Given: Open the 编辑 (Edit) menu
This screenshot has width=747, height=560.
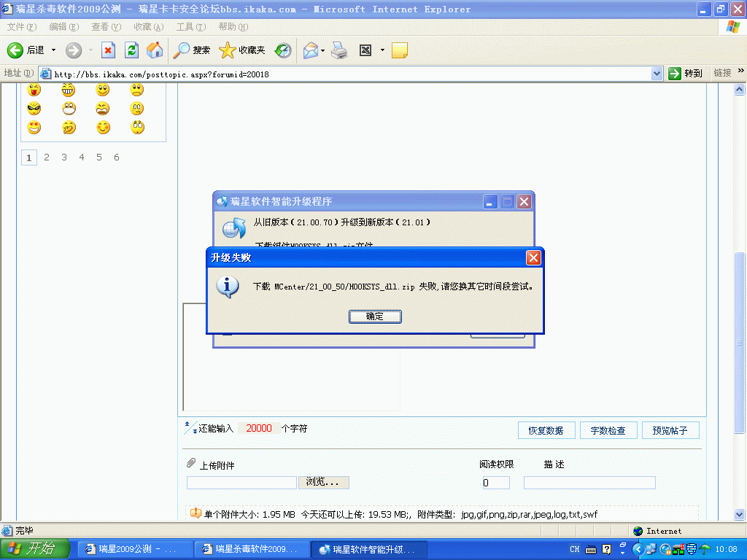Looking at the screenshot, I should pyautogui.click(x=64, y=27).
